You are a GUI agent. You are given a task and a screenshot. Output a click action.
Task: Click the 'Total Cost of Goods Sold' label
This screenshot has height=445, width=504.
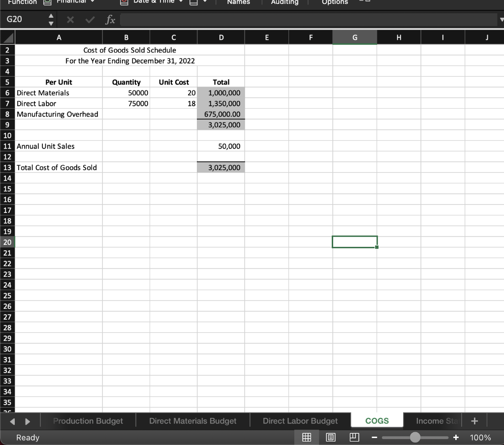pos(59,167)
